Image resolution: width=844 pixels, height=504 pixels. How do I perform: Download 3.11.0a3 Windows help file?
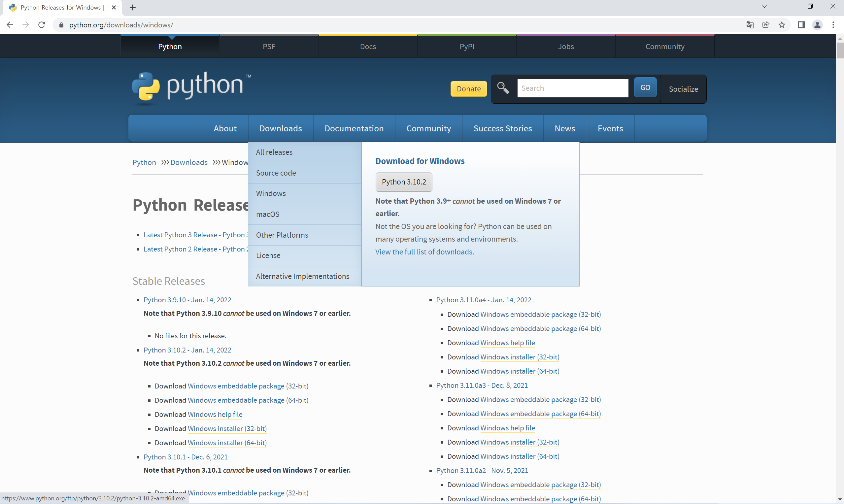pos(508,428)
